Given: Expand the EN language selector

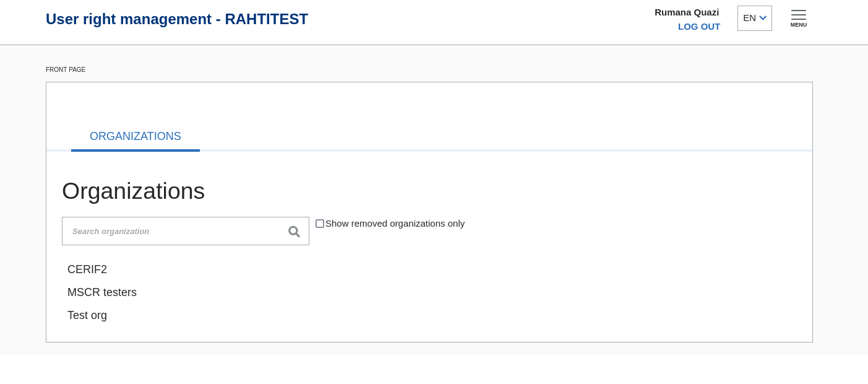Looking at the screenshot, I should point(755,18).
